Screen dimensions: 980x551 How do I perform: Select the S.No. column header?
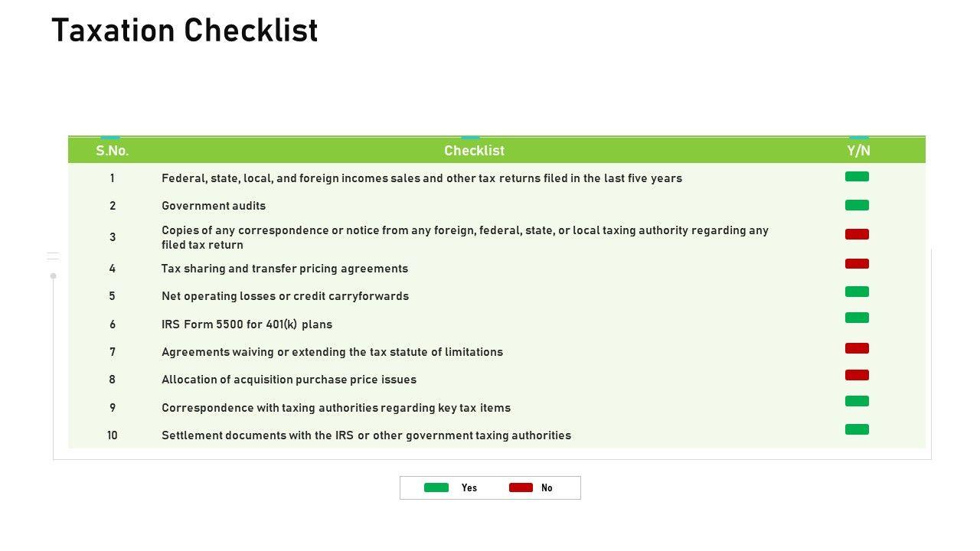point(113,151)
